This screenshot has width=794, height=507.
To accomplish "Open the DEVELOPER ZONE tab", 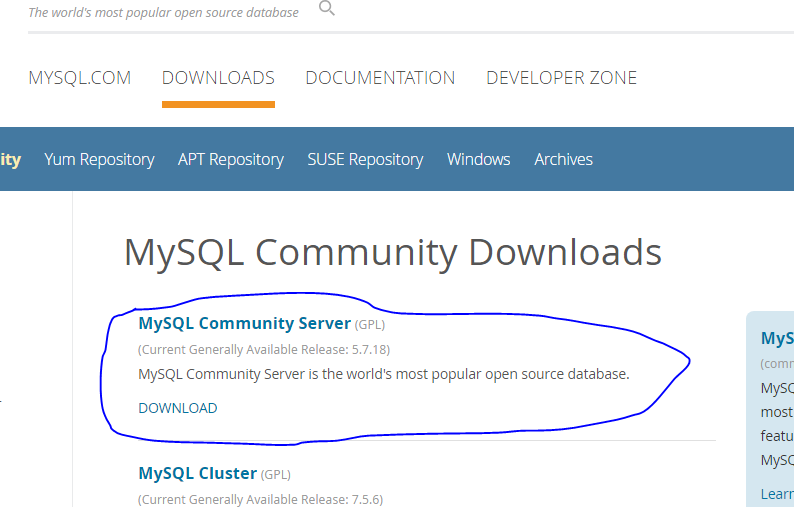I will pyautogui.click(x=562, y=78).
